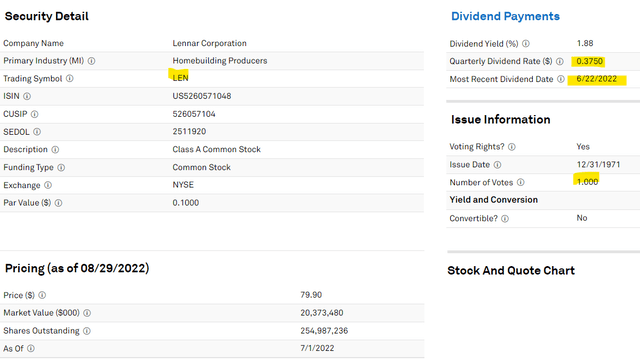The image size is (640, 361).
Task: Click the Market Value ($000) info icon
Action: click(87, 313)
